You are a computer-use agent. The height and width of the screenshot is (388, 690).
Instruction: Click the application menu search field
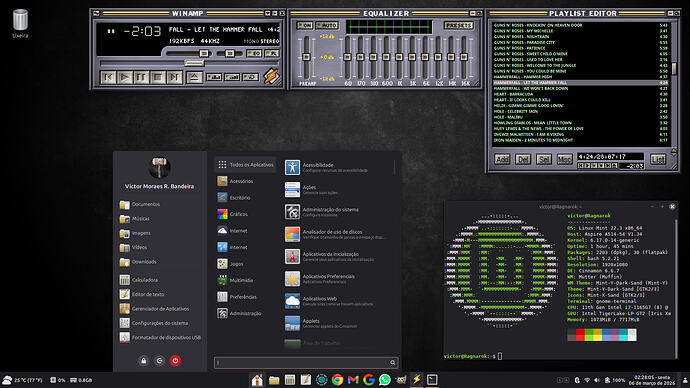click(x=306, y=362)
